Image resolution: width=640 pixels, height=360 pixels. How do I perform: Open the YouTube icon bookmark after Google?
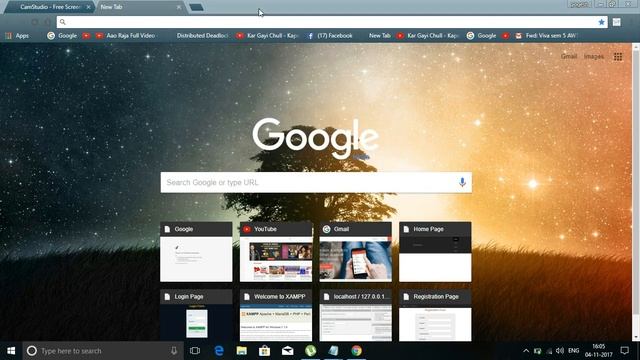(x=86, y=36)
